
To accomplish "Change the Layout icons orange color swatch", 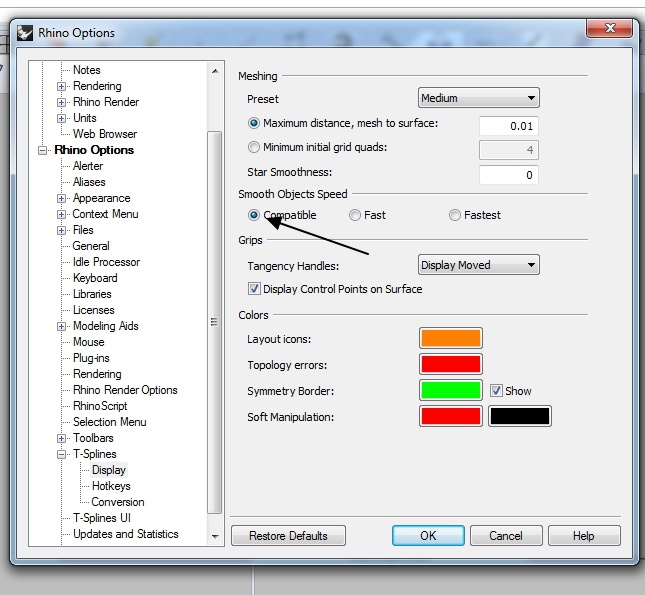I will [x=450, y=338].
